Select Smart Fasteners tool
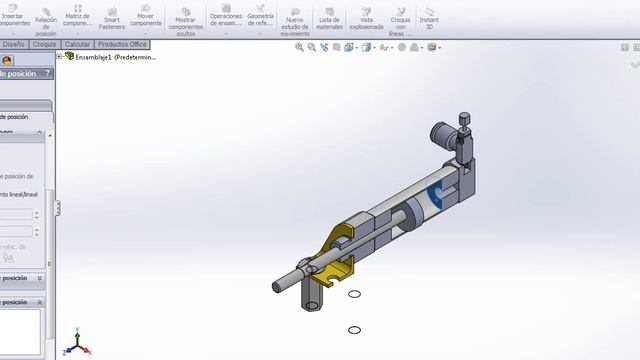The height and width of the screenshot is (360, 640). pyautogui.click(x=111, y=19)
